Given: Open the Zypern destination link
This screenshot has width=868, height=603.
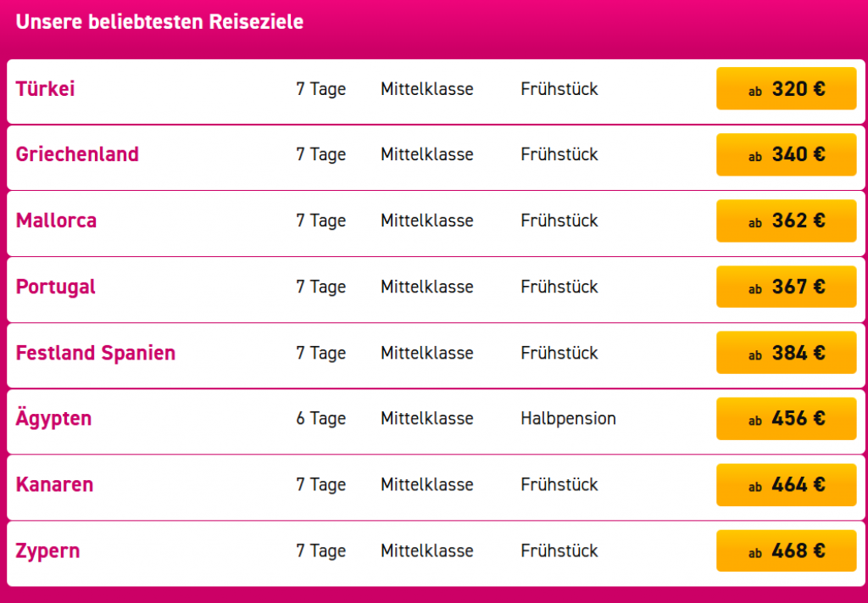Looking at the screenshot, I should click(x=47, y=551).
